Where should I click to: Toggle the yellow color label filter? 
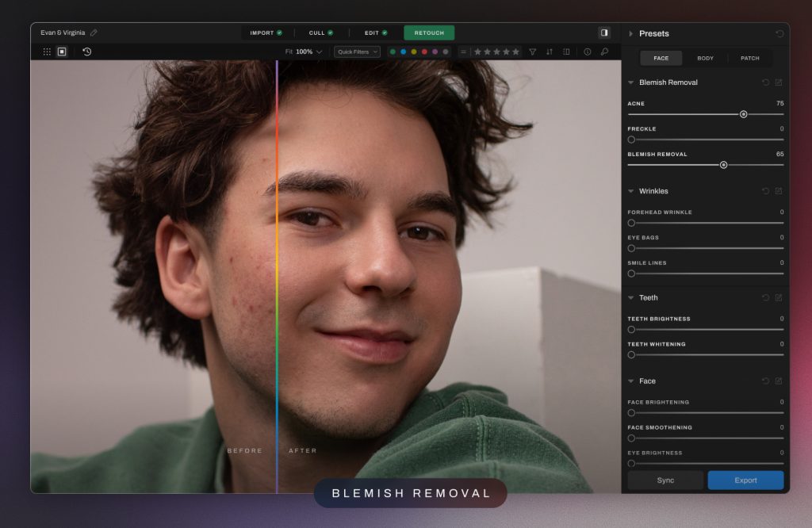point(414,52)
